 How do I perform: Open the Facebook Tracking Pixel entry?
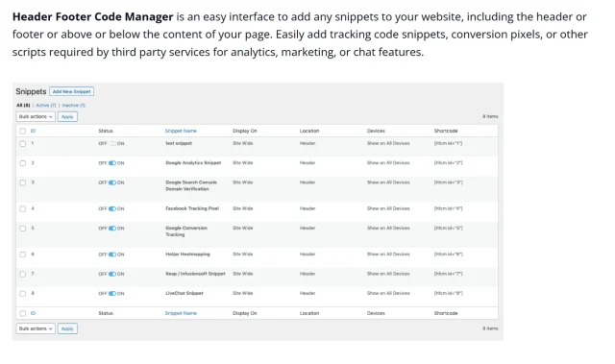192,208
